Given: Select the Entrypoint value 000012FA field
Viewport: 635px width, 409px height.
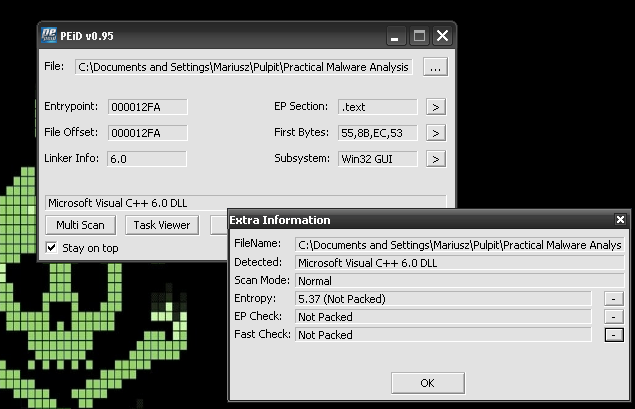Looking at the screenshot, I should (x=147, y=107).
